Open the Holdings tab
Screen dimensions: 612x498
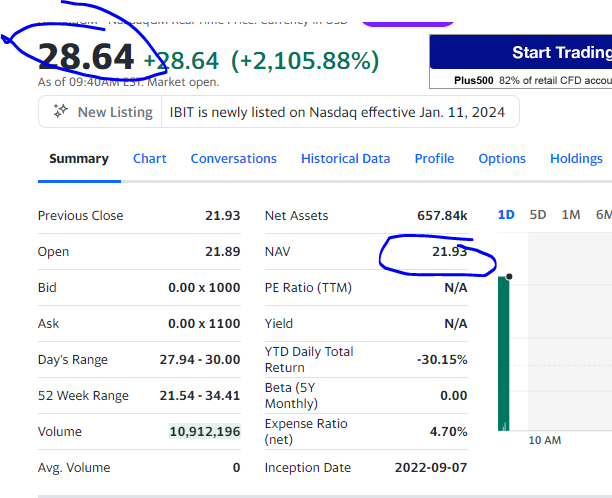(576, 158)
